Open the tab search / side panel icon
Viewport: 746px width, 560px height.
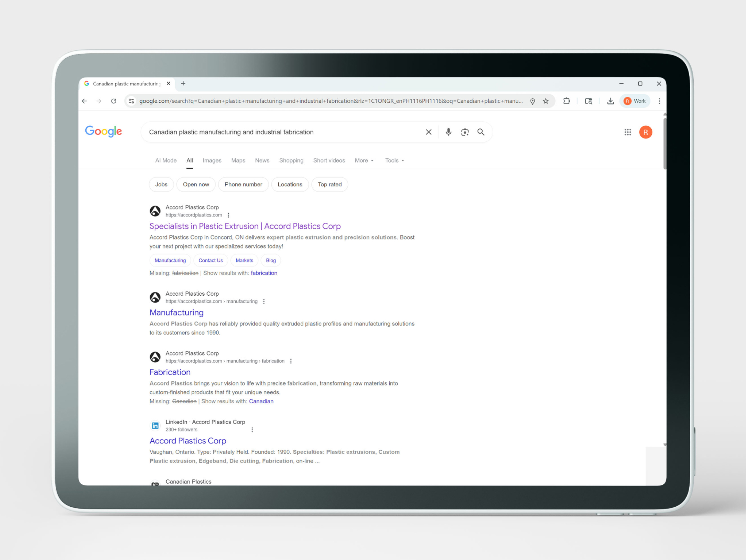(588, 101)
